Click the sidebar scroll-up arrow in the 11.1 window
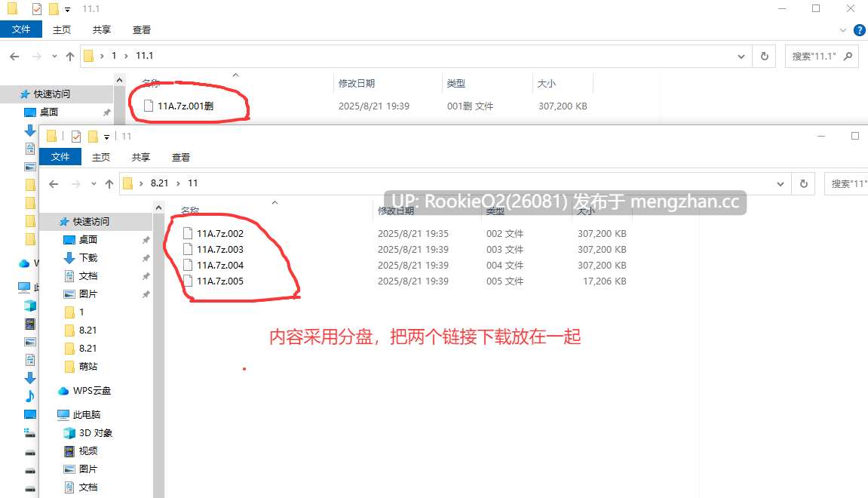 pos(120,80)
